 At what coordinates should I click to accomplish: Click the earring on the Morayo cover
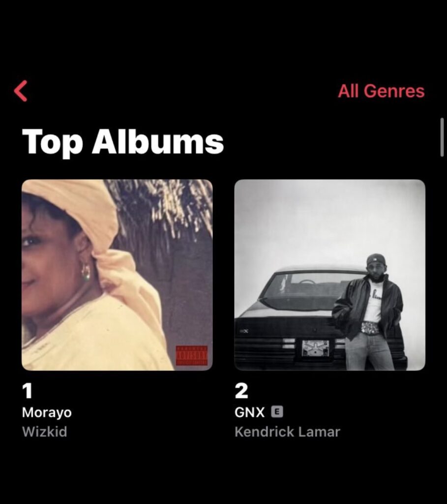86,272
